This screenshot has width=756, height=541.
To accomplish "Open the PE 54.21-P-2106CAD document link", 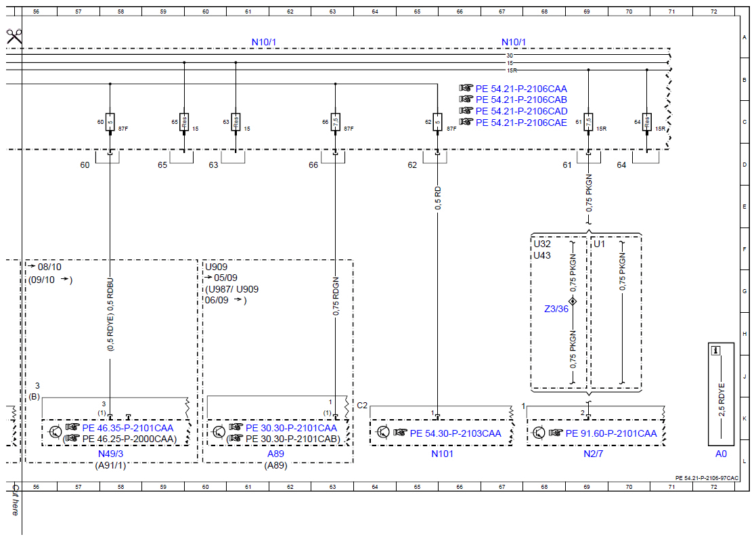I will tap(522, 111).
